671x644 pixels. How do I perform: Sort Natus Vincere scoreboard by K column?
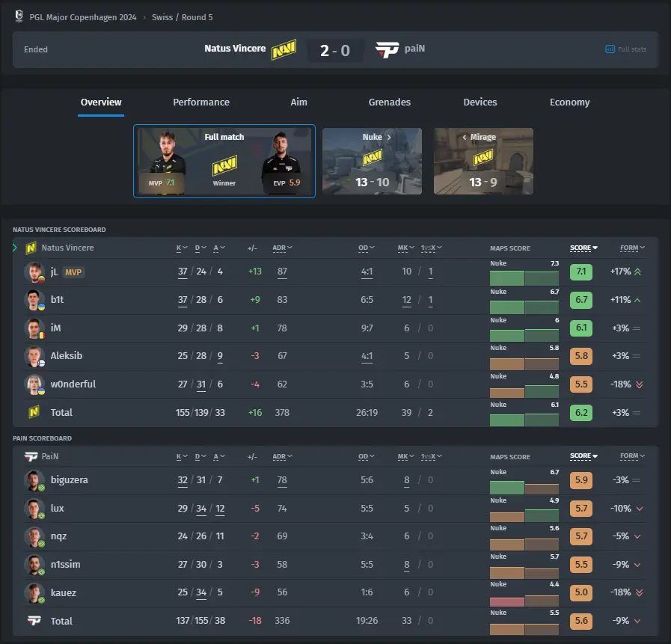click(x=182, y=248)
